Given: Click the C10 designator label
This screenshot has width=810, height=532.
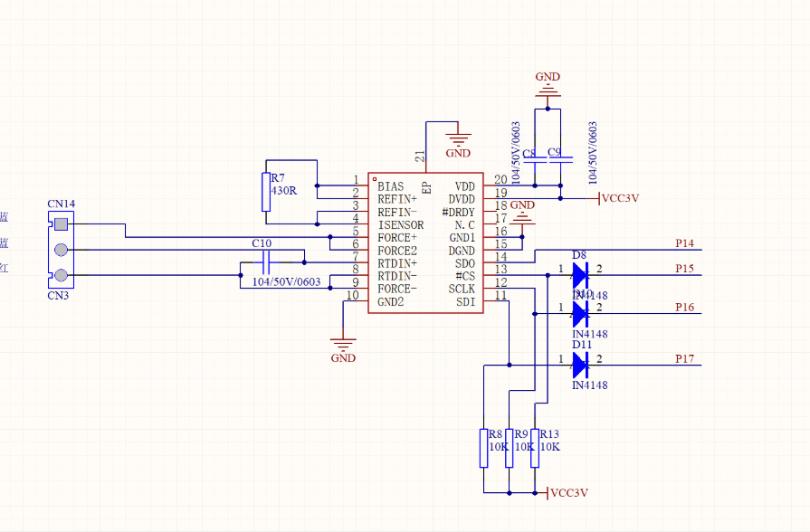Looking at the screenshot, I should click(262, 243).
